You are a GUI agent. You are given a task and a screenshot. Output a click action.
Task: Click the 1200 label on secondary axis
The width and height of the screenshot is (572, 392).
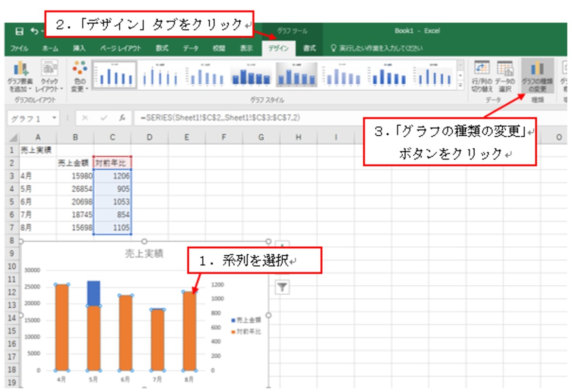pyautogui.click(x=217, y=284)
